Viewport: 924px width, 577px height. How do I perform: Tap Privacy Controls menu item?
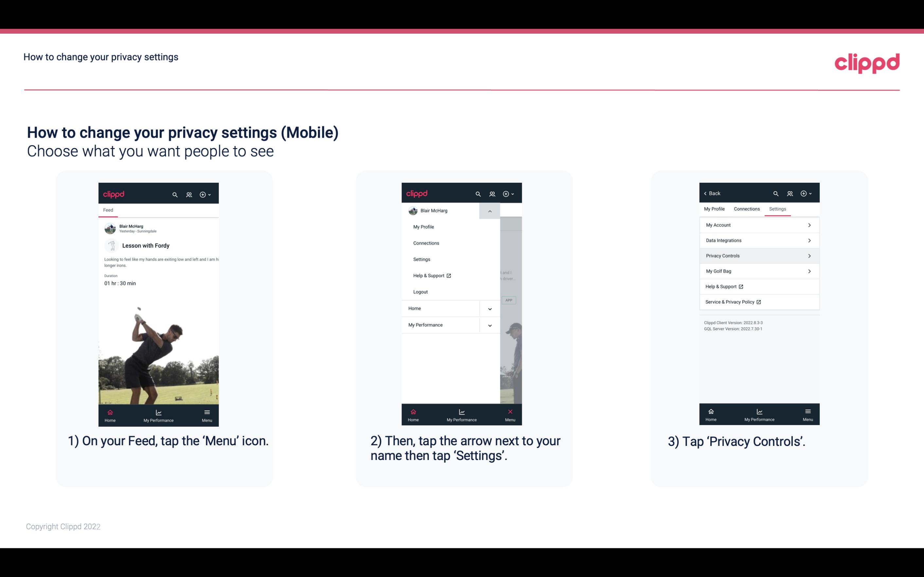click(x=758, y=255)
